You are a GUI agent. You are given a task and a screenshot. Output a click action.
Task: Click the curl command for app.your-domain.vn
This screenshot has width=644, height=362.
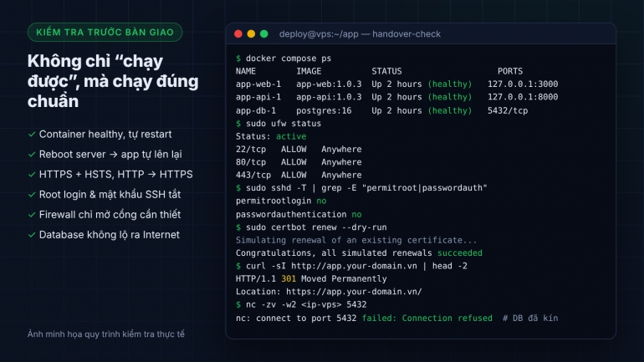pos(356,266)
